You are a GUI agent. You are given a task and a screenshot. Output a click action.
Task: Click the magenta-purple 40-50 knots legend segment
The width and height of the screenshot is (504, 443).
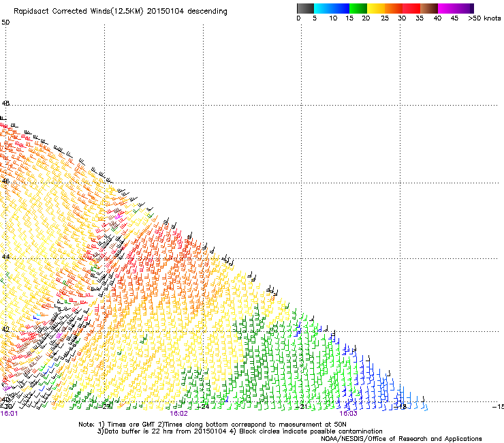click(456, 8)
